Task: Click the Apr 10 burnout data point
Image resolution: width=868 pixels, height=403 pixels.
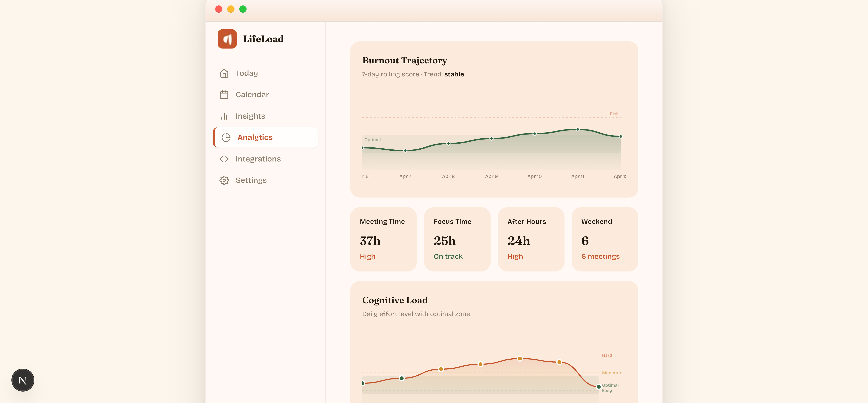Action: point(534,134)
